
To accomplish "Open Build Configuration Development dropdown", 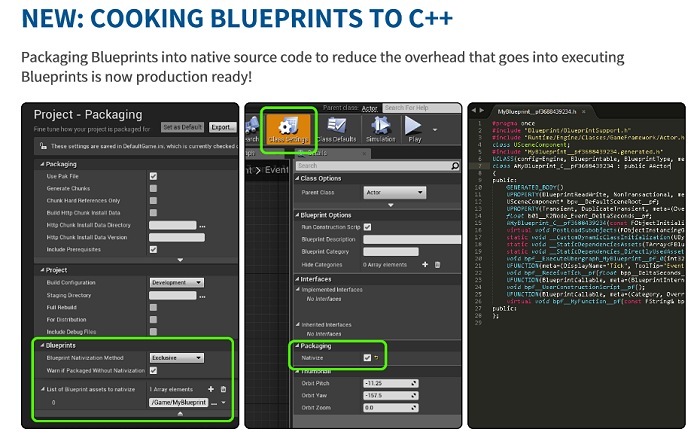I will [x=177, y=283].
